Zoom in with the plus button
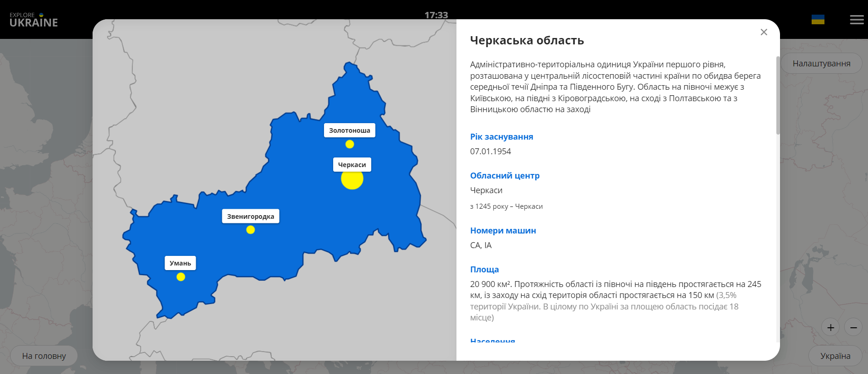The height and width of the screenshot is (374, 868). click(x=830, y=327)
